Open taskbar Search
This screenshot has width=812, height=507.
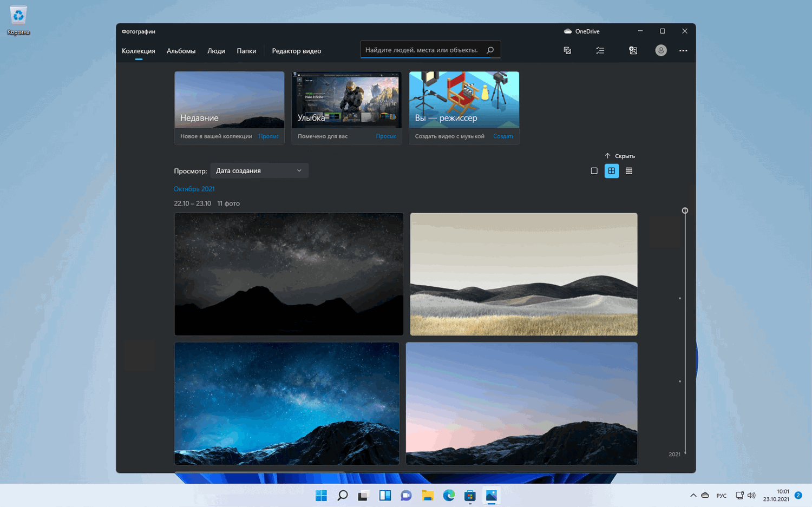[342, 496]
